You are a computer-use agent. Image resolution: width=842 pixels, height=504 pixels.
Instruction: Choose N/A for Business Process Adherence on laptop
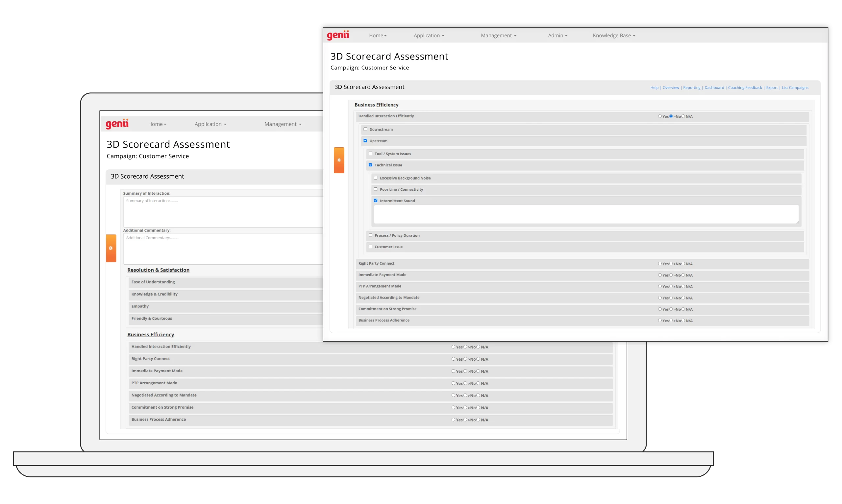pyautogui.click(x=478, y=420)
